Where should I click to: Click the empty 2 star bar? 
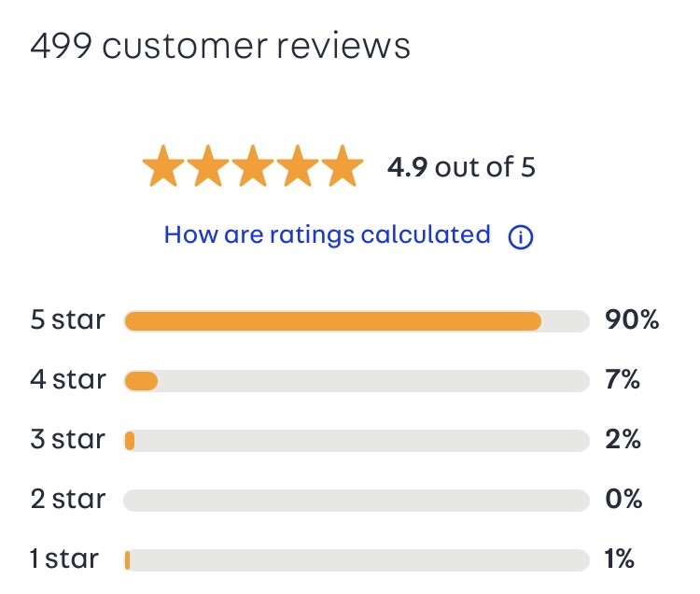(357, 501)
